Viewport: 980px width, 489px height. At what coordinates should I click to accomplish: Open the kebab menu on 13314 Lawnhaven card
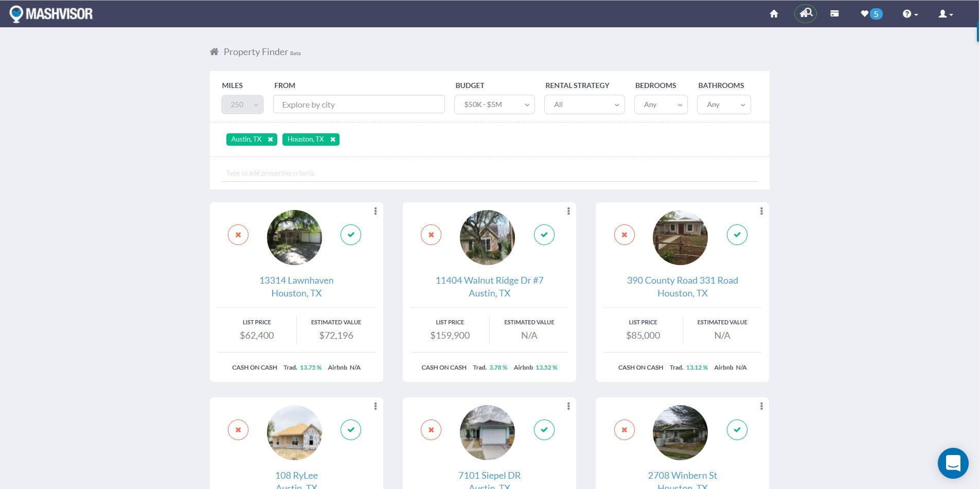[x=375, y=211]
